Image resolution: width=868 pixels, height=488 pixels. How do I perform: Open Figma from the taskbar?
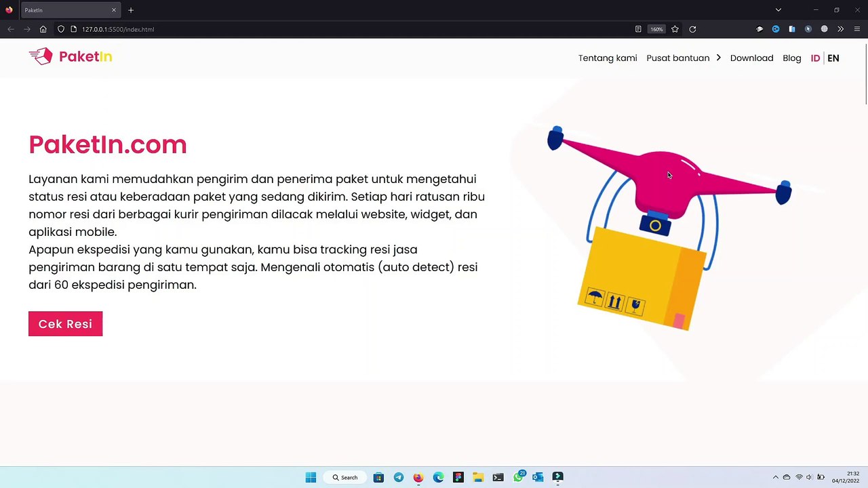tap(458, 477)
